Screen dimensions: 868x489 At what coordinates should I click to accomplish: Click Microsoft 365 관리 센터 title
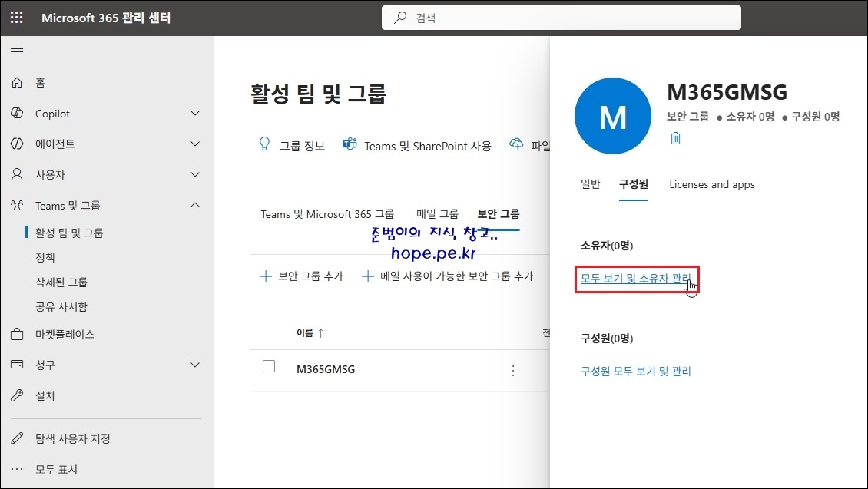pos(106,18)
